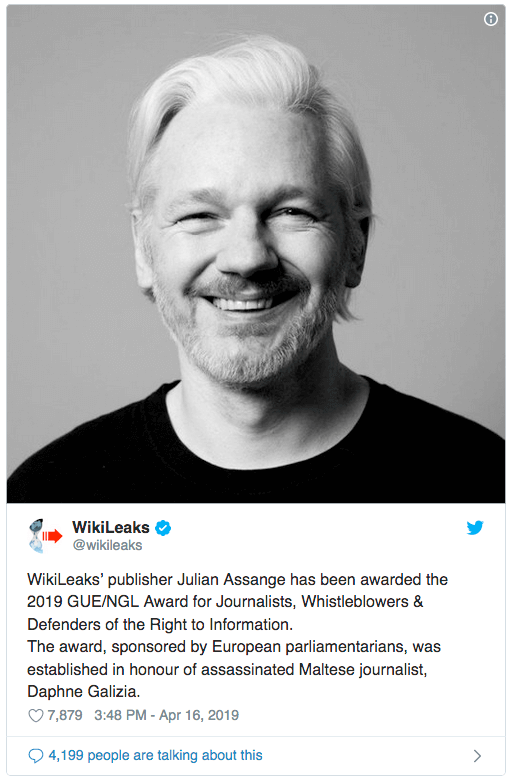Like the tweet with the heart icon
The width and height of the screenshot is (515, 783).
tap(35, 715)
